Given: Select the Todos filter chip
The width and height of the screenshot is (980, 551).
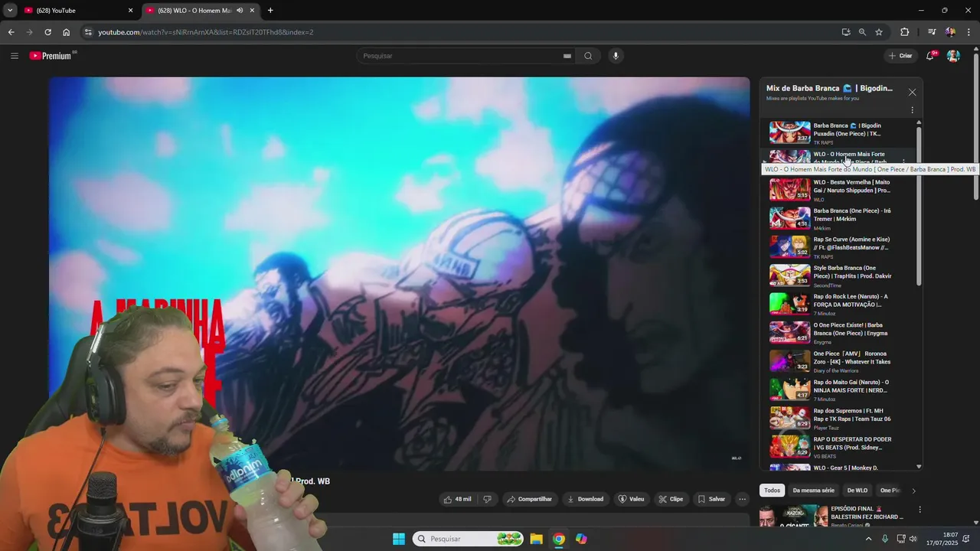Looking at the screenshot, I should tap(772, 491).
